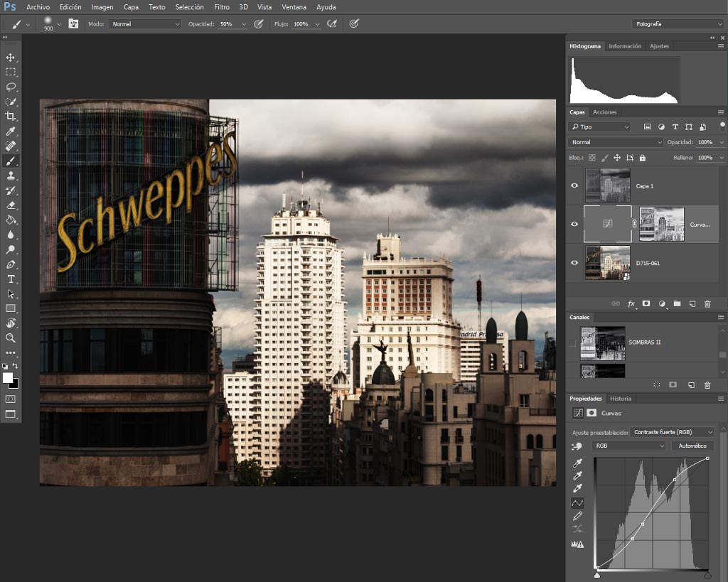Image resolution: width=728 pixels, height=582 pixels.
Task: Show the SOMBRAS II channel
Action: coord(572,343)
